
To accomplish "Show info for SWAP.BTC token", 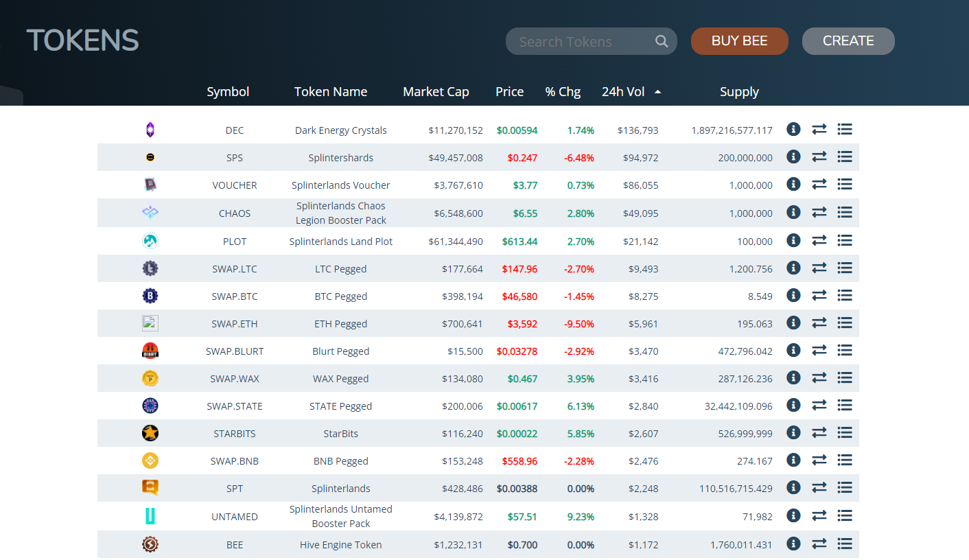I will [x=793, y=295].
